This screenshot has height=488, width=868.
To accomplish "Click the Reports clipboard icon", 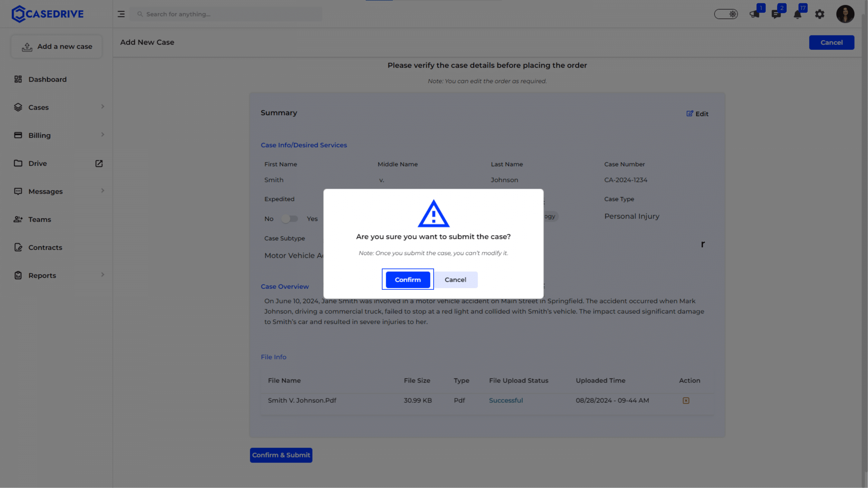I will (x=18, y=275).
